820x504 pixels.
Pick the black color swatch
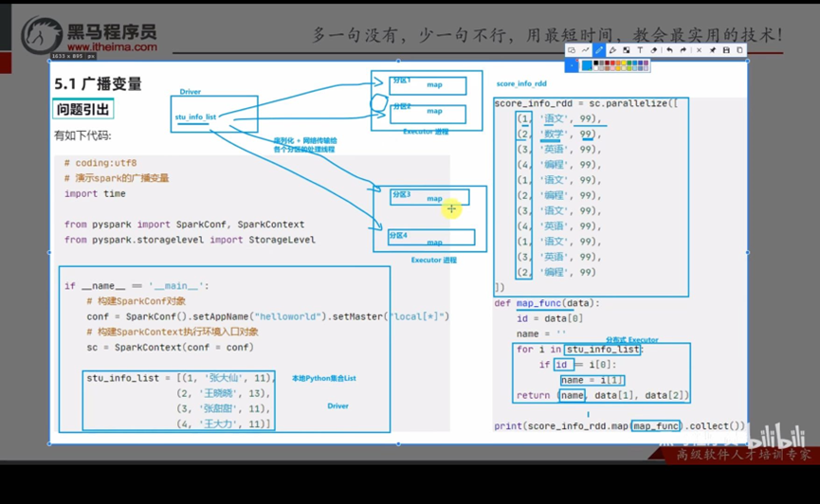pyautogui.click(x=595, y=63)
